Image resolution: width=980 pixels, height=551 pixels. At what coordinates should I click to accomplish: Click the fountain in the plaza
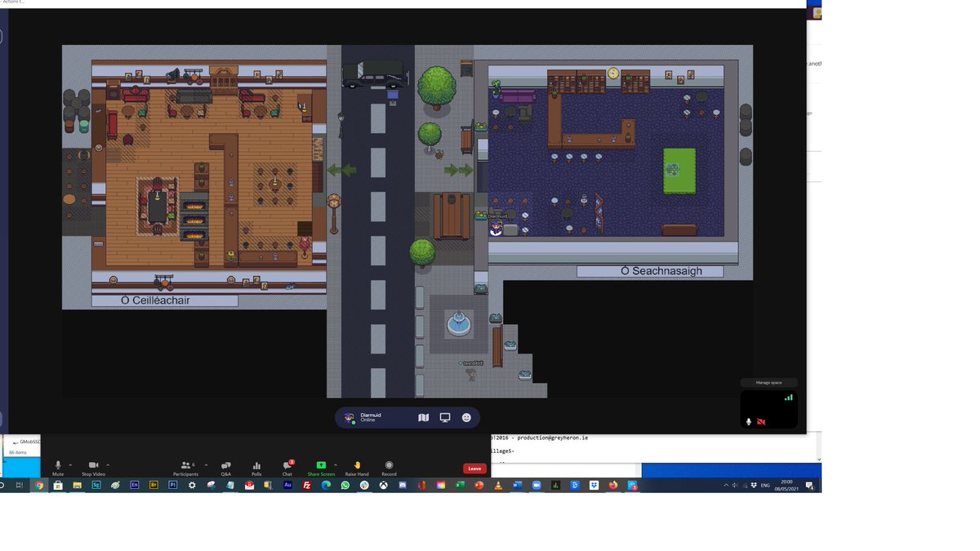458,322
